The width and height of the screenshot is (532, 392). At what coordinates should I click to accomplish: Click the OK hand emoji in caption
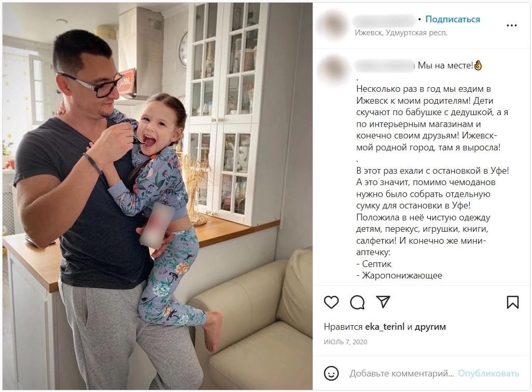pyautogui.click(x=478, y=65)
